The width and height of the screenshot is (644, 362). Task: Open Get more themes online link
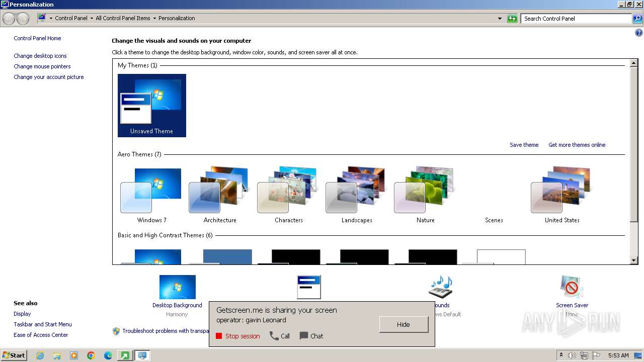point(577,145)
